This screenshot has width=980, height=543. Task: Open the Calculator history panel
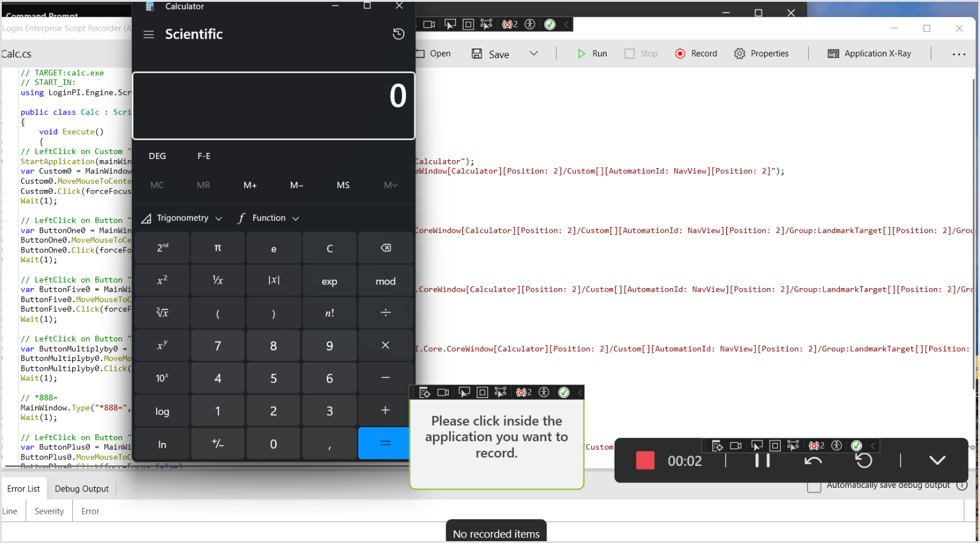coord(398,34)
